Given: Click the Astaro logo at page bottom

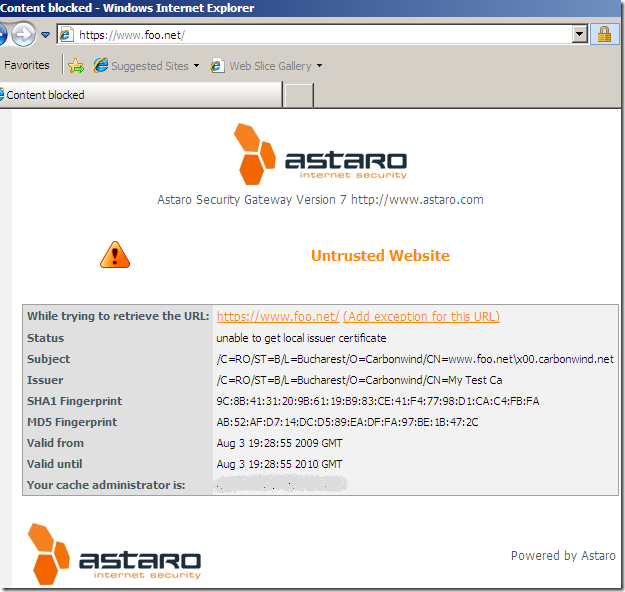Looking at the screenshot, I should 114,554.
